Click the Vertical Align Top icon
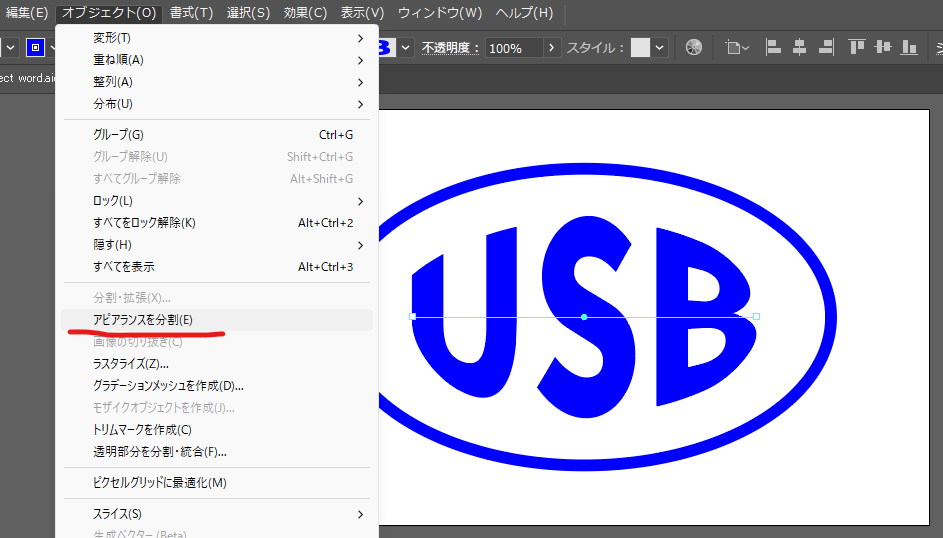Screen dimensions: 943x538 856,47
